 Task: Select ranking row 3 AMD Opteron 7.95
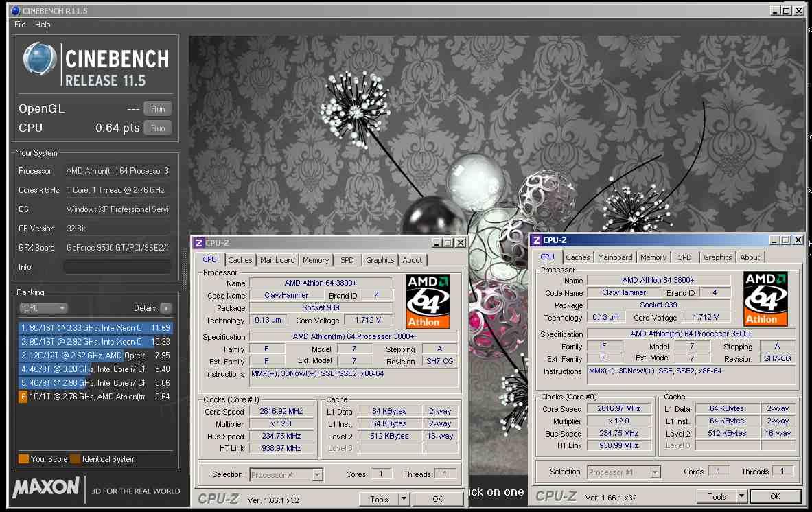pyautogui.click(x=95, y=355)
